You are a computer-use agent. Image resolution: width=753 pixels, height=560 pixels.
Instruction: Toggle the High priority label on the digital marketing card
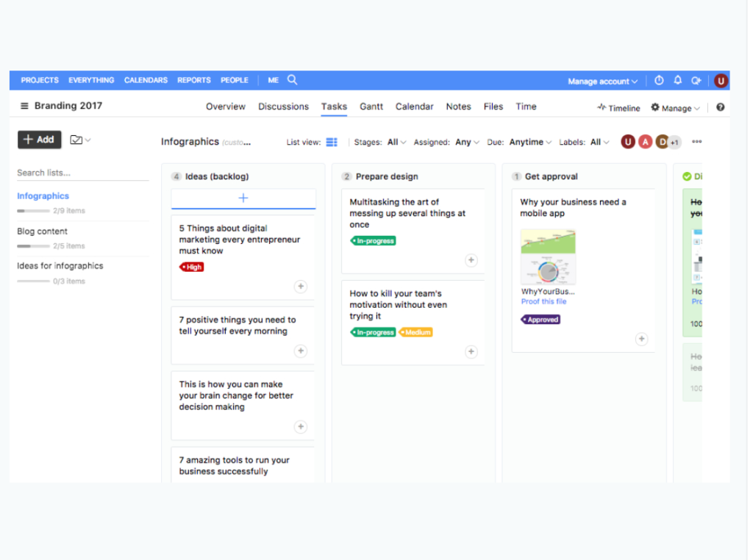pyautogui.click(x=191, y=267)
